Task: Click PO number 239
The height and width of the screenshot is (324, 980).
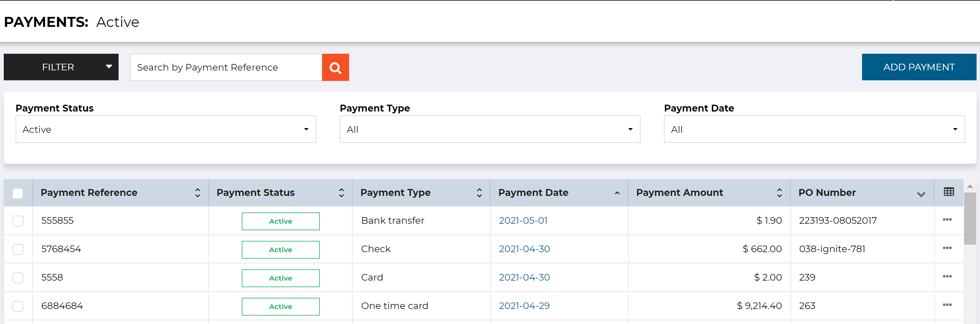Action: coord(807,277)
